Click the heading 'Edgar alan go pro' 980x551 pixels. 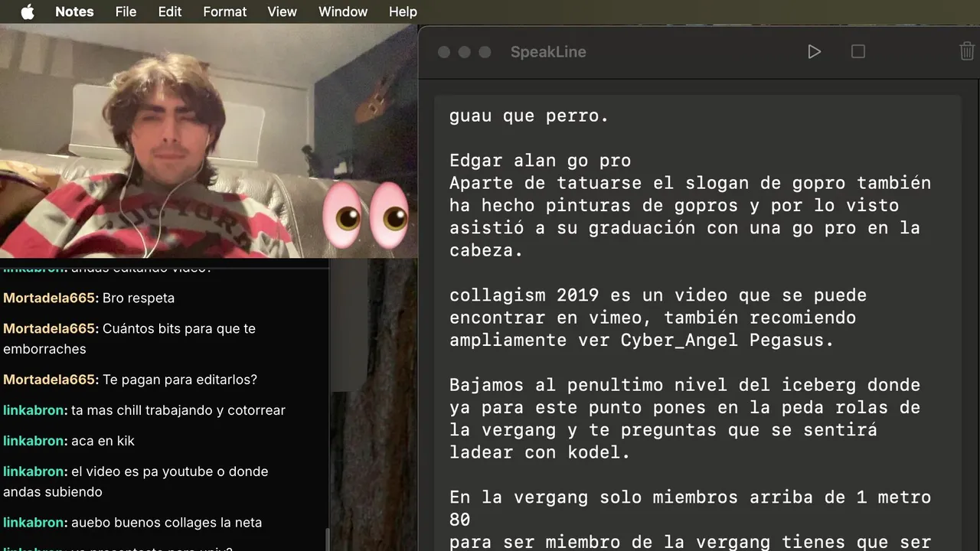pos(540,161)
